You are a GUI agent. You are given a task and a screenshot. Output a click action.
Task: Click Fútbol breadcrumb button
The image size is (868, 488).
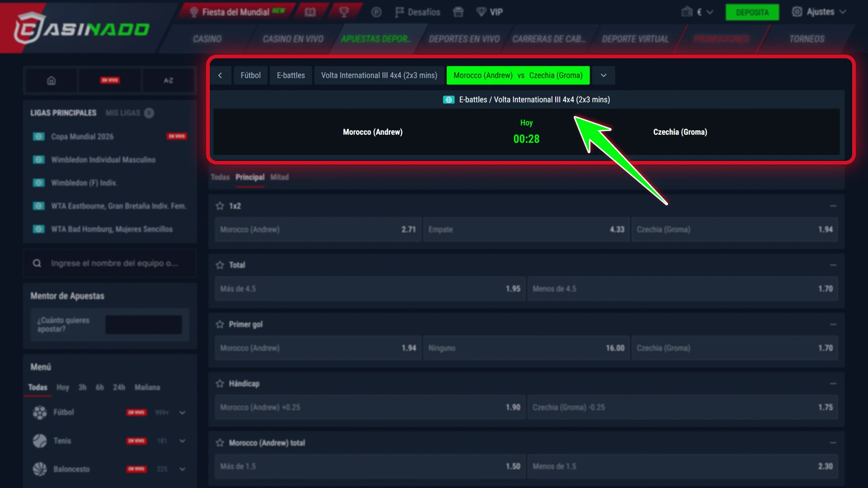tap(250, 75)
